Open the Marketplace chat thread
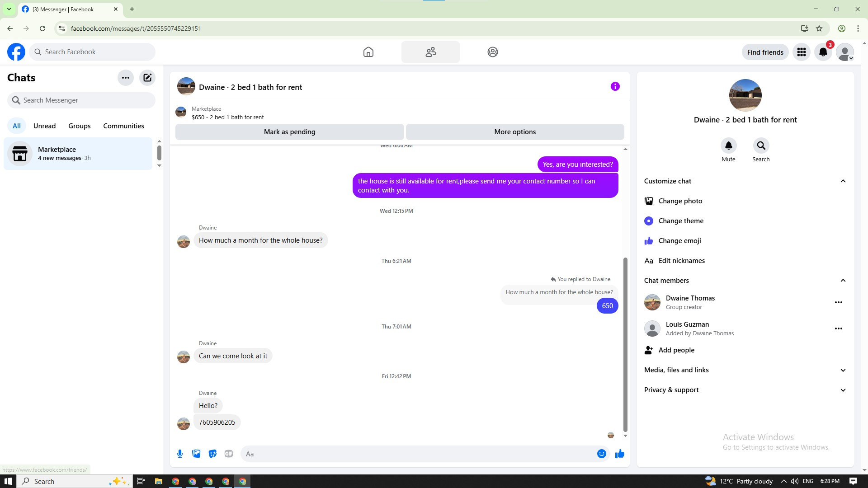This screenshot has width=868, height=488. [x=78, y=154]
